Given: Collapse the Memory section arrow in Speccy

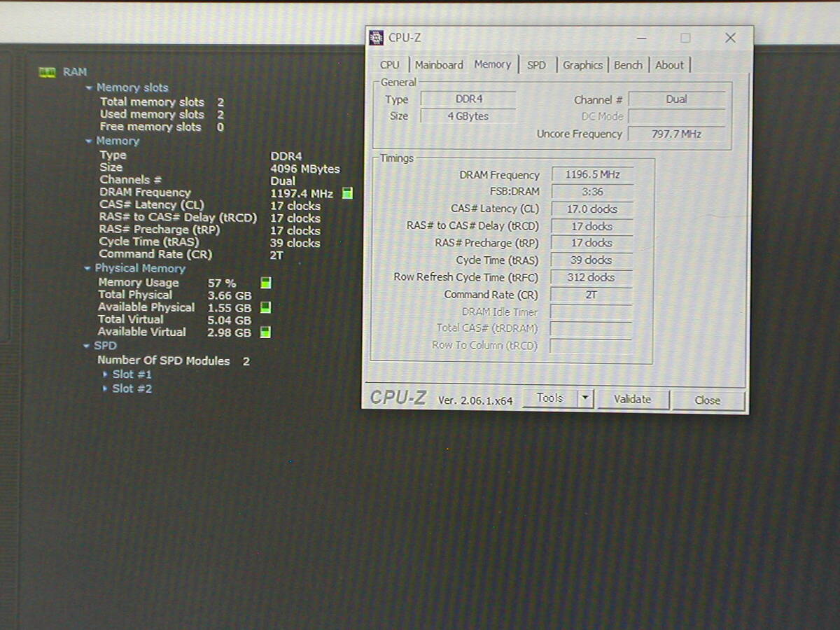Looking at the screenshot, I should 89,141.
